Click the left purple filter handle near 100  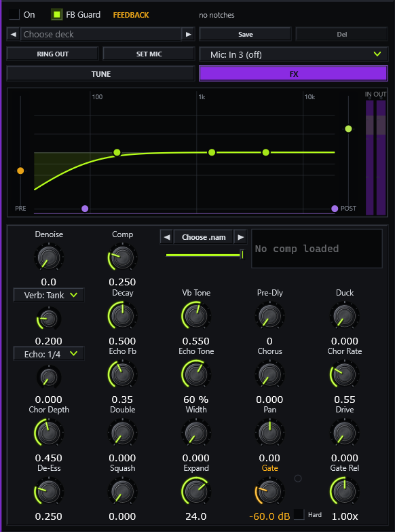(x=85, y=209)
